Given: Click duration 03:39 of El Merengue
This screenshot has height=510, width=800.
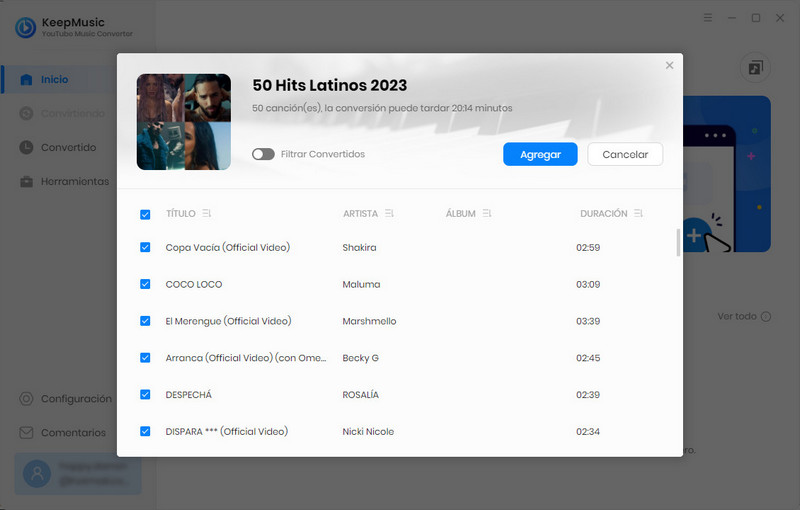Looking at the screenshot, I should tap(588, 321).
